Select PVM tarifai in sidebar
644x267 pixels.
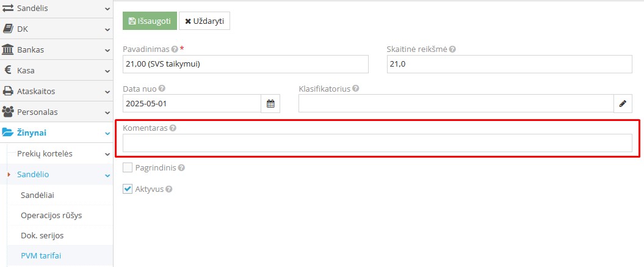pyautogui.click(x=41, y=255)
